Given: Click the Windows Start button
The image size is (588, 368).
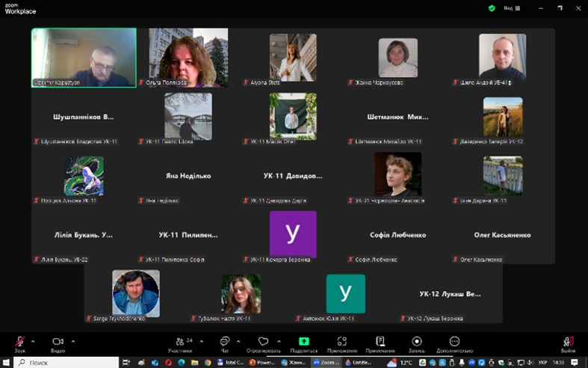Looking at the screenshot, I should 7,362.
